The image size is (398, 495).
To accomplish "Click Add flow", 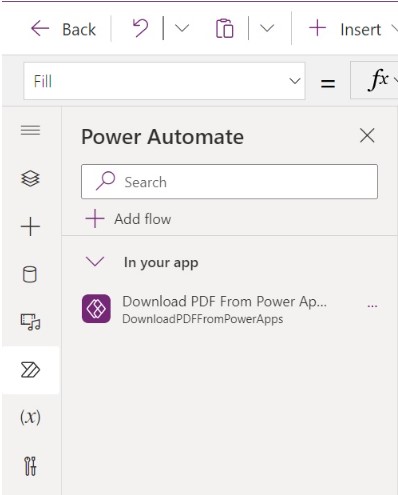I will tap(128, 219).
